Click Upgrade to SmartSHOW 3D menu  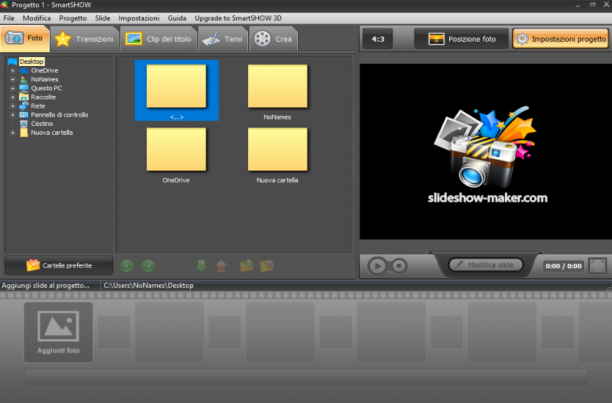(x=238, y=18)
